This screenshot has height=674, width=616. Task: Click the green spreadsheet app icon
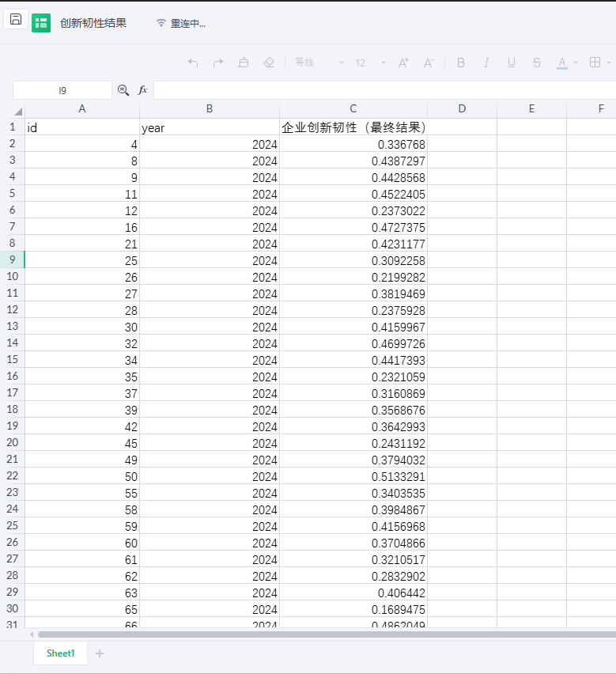(41, 23)
